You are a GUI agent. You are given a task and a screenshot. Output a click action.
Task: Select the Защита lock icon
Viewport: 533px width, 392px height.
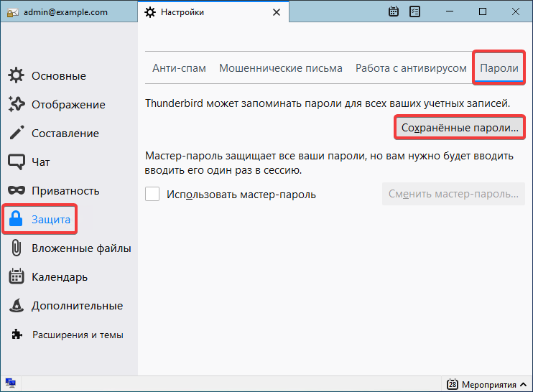tap(17, 220)
